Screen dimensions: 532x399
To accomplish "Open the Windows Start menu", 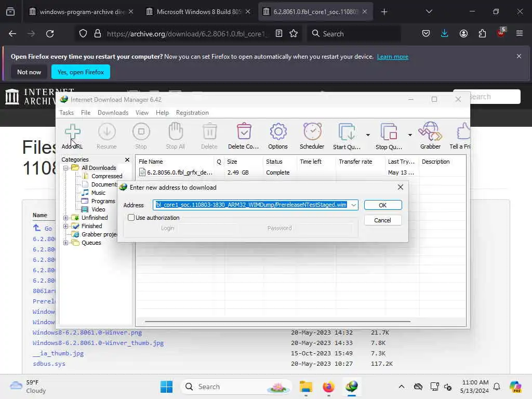I will pos(166,387).
